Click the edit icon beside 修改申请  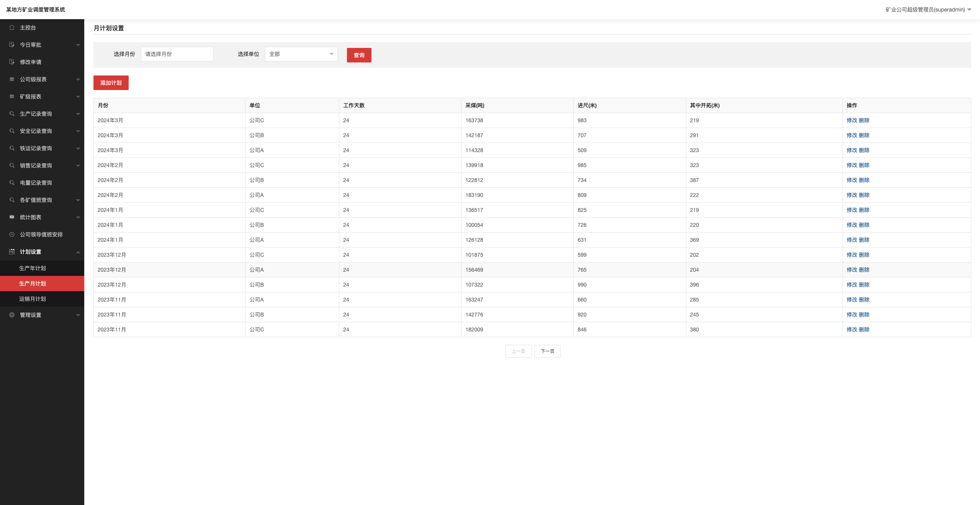[x=12, y=62]
